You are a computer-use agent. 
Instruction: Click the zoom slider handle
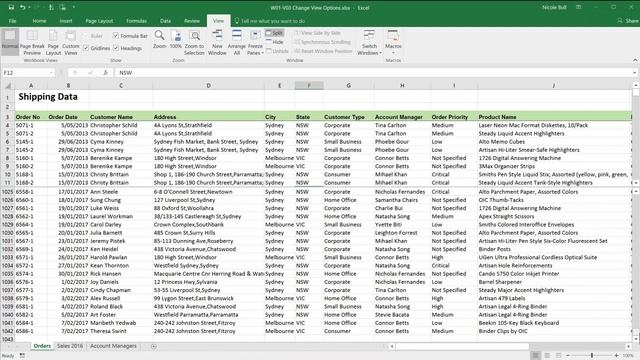[x=592, y=356]
